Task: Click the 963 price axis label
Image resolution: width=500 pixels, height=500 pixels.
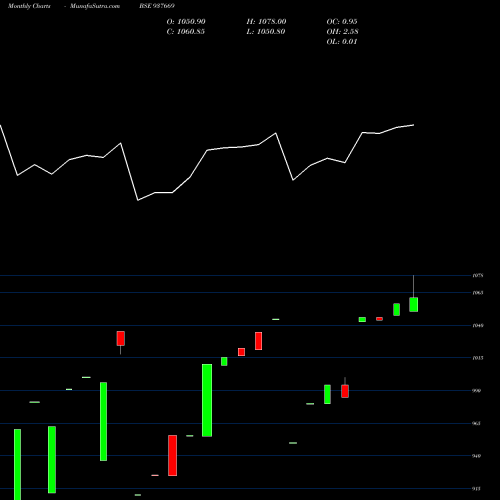Action: click(x=477, y=423)
